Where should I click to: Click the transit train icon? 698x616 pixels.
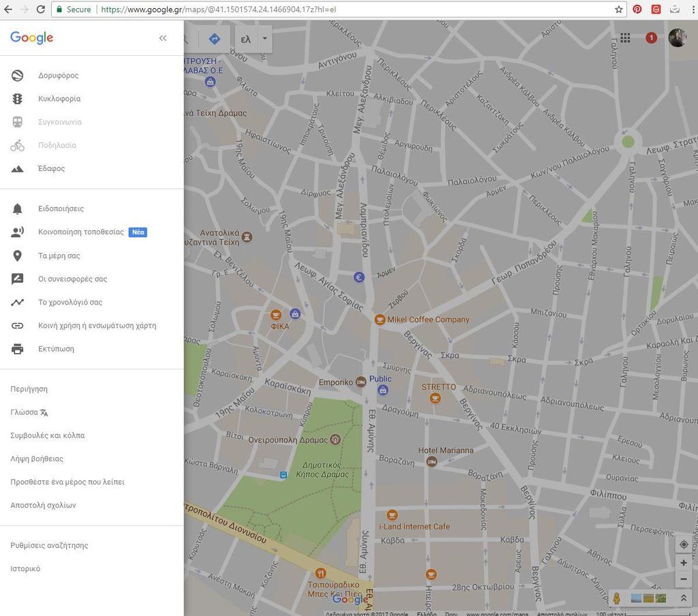point(17,122)
